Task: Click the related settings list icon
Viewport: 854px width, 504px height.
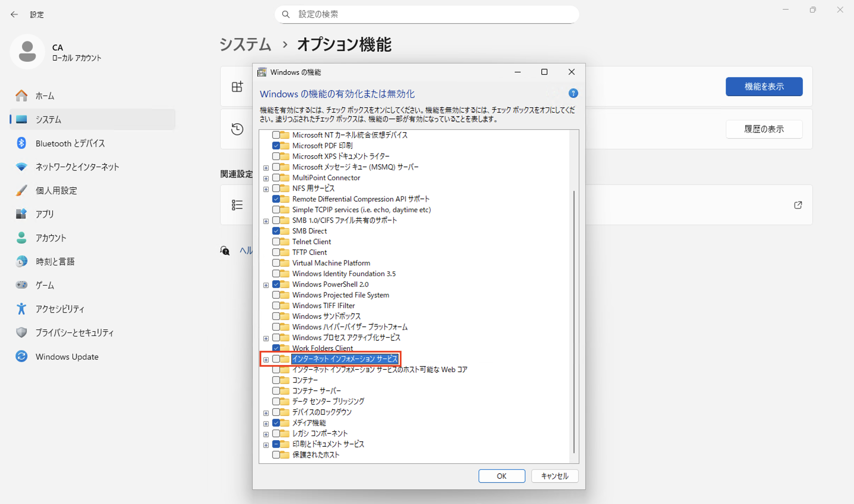Action: click(x=237, y=205)
